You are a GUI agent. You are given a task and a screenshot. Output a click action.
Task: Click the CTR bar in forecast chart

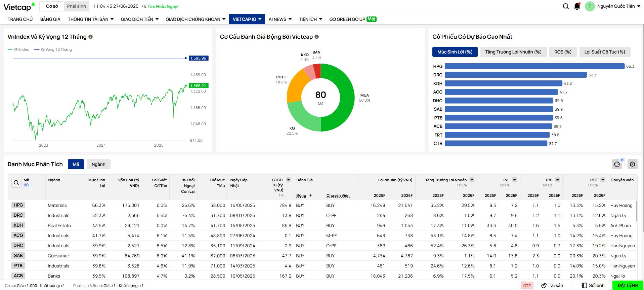[x=496, y=143]
